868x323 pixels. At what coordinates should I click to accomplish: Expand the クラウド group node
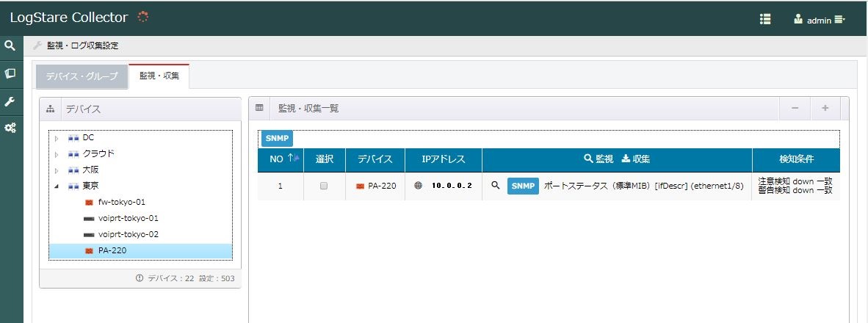[x=57, y=153]
